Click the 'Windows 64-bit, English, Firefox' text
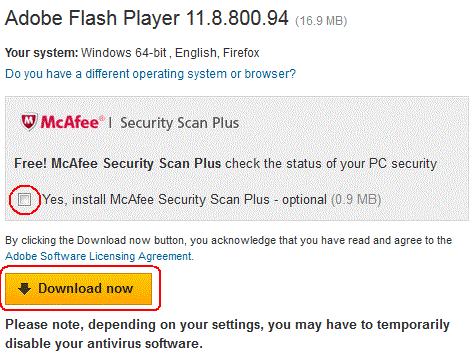The width and height of the screenshot is (470, 364). pyautogui.click(x=170, y=53)
